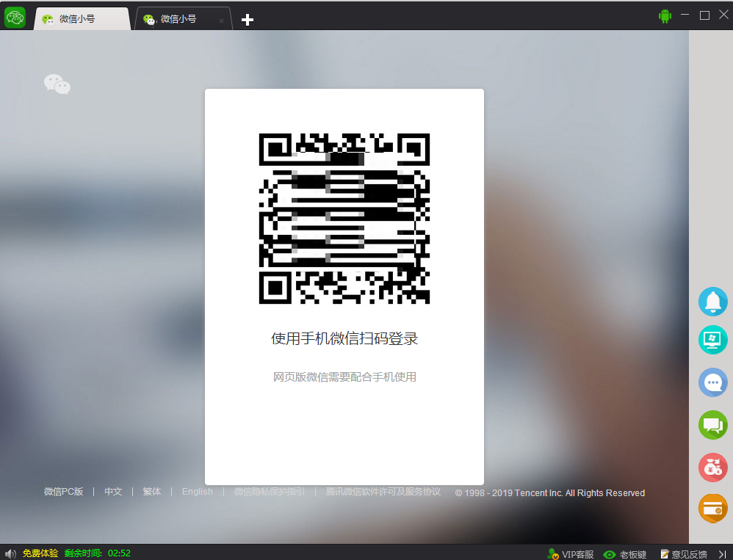Open a new tab with the plus button
The height and width of the screenshot is (560, 733).
click(x=247, y=20)
